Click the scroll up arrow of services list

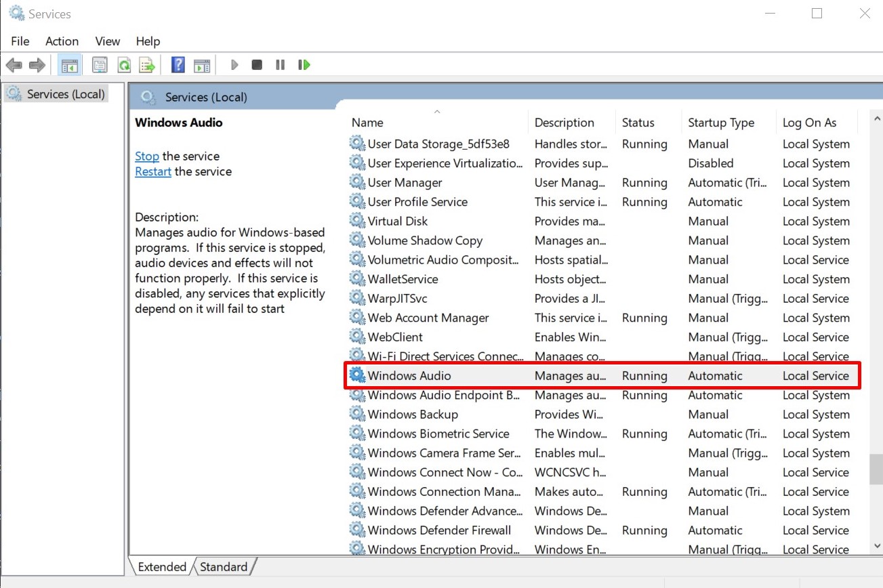[x=876, y=117]
